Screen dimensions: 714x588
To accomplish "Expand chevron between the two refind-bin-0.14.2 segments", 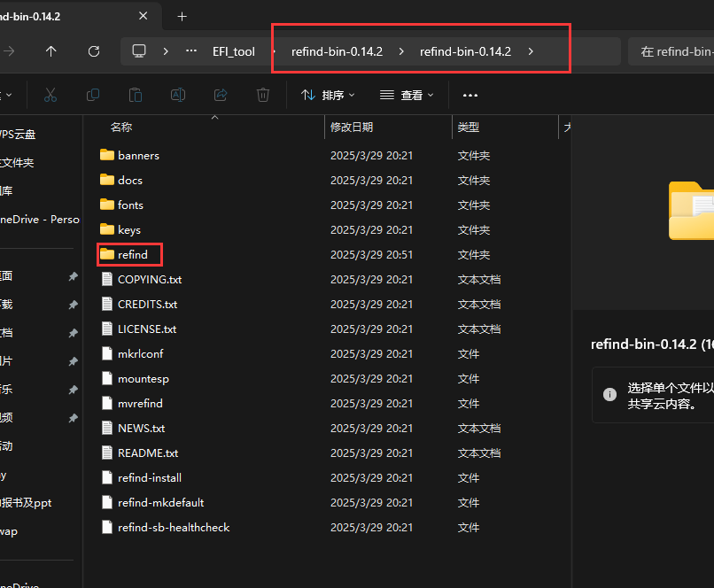I will [x=401, y=51].
